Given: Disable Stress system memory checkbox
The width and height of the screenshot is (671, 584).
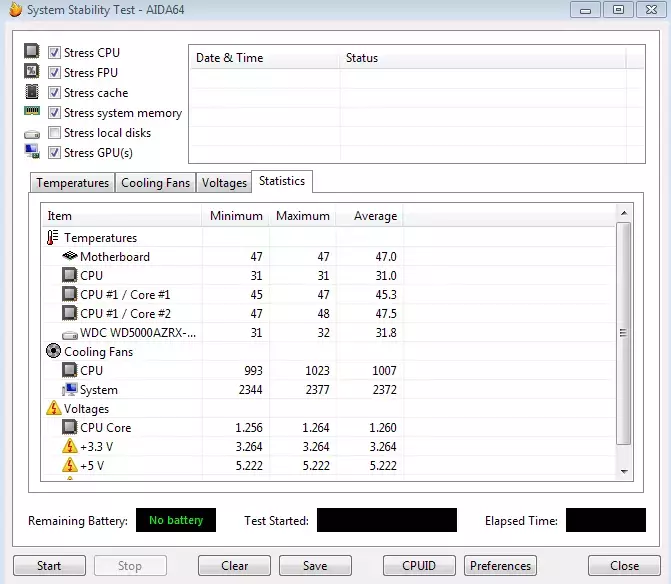Looking at the screenshot, I should 54,113.
